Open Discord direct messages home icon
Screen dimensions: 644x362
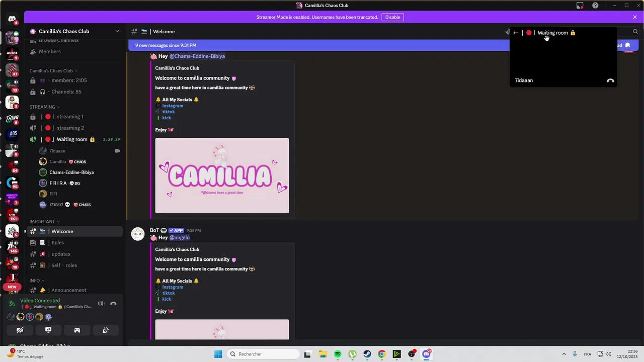point(12,19)
